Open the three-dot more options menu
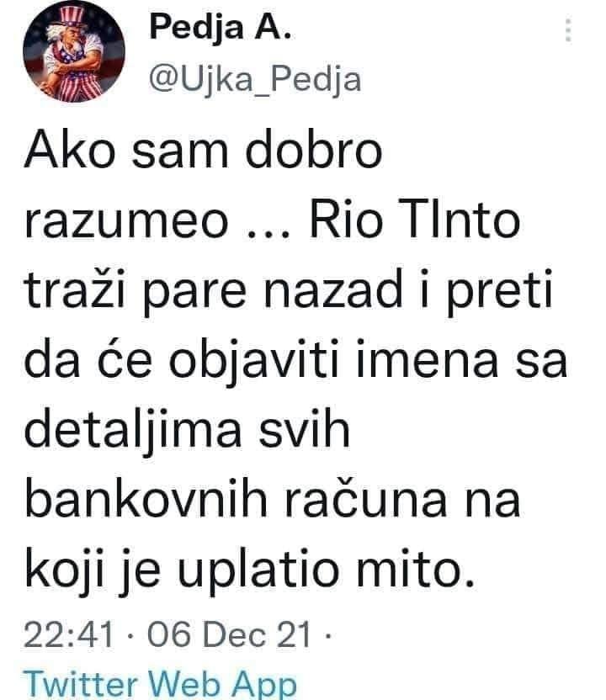606x700 pixels. pyautogui.click(x=568, y=30)
